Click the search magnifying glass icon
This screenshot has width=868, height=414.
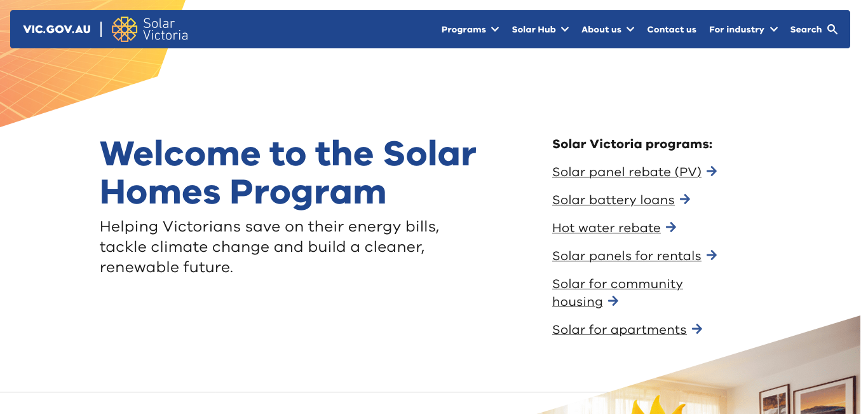(x=832, y=29)
